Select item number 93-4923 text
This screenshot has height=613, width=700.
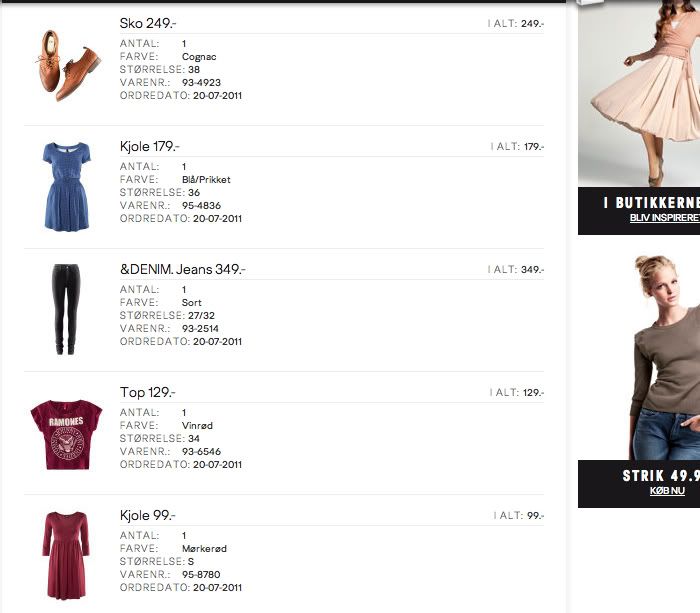pos(201,83)
